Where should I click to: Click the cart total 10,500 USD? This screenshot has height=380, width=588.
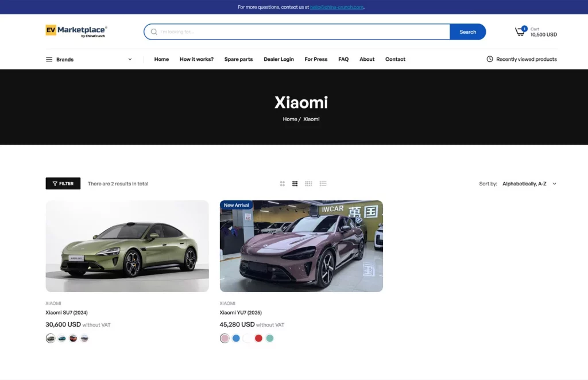tap(543, 34)
